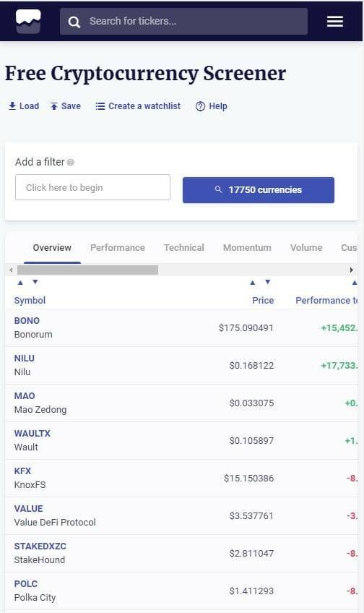Click the StakeHound name text
Viewport: 364px width, 613px height.
(x=40, y=560)
